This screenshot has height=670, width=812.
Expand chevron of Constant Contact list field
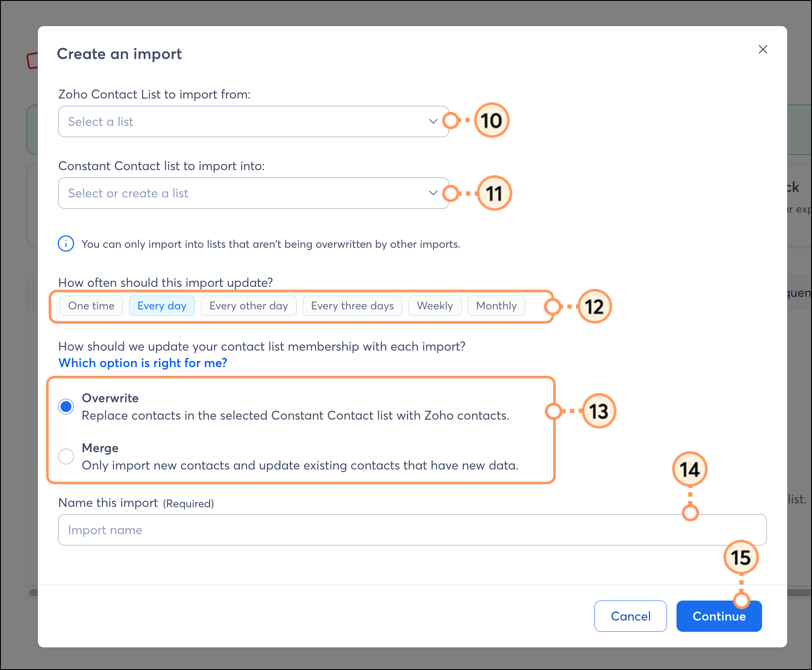(x=432, y=193)
